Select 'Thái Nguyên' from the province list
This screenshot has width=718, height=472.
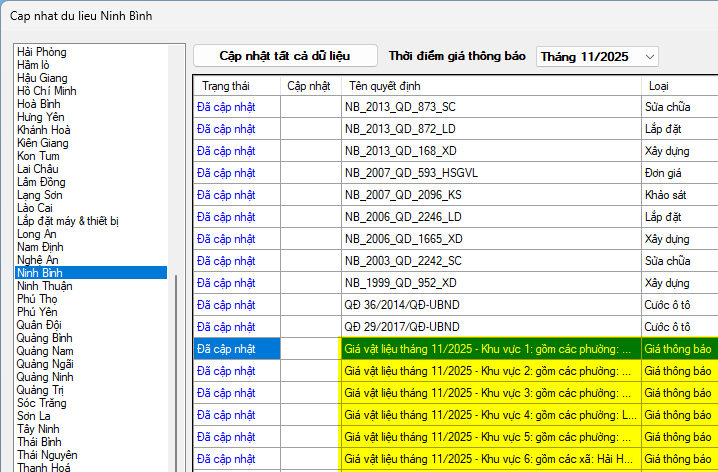pos(48,454)
